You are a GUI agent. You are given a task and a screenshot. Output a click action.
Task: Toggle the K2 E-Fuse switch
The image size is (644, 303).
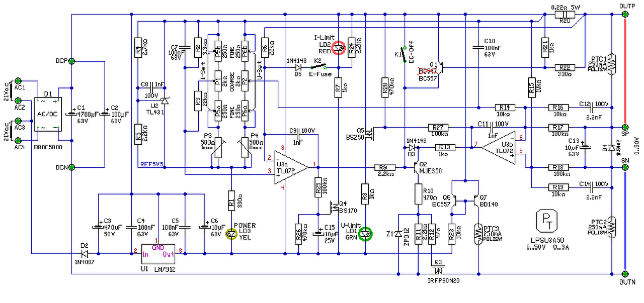coord(317,66)
